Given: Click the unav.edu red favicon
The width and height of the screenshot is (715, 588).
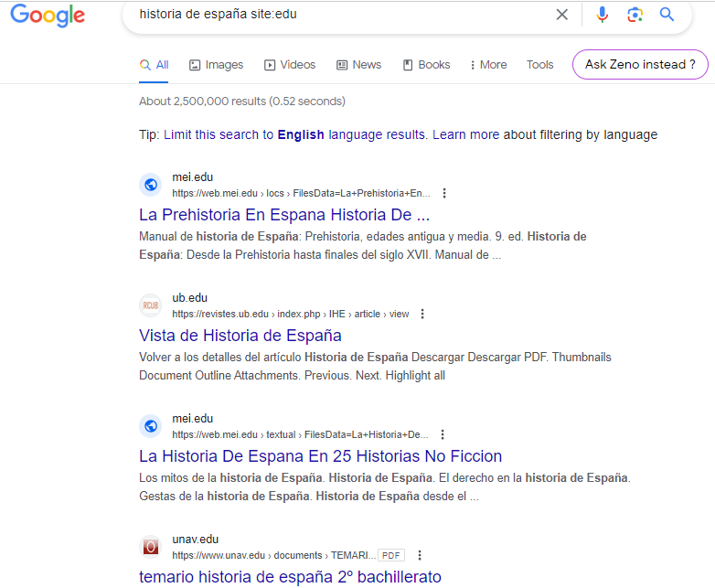Looking at the screenshot, I should (151, 547).
